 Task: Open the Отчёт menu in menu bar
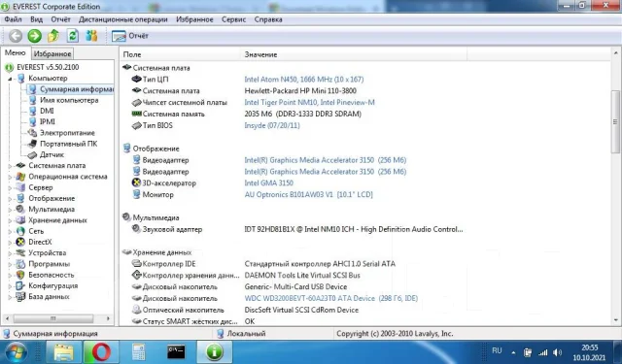point(60,19)
